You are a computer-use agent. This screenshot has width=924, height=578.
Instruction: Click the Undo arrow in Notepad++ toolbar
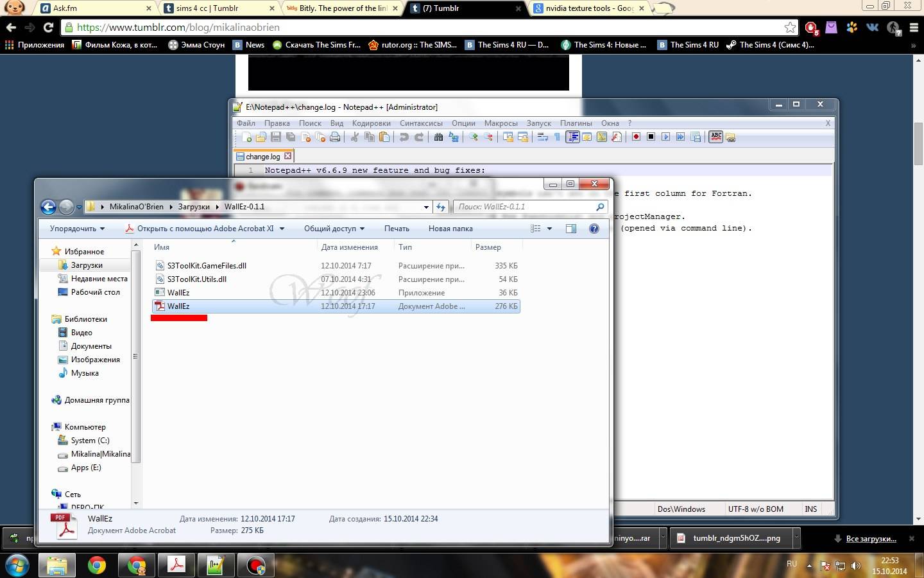coord(404,137)
